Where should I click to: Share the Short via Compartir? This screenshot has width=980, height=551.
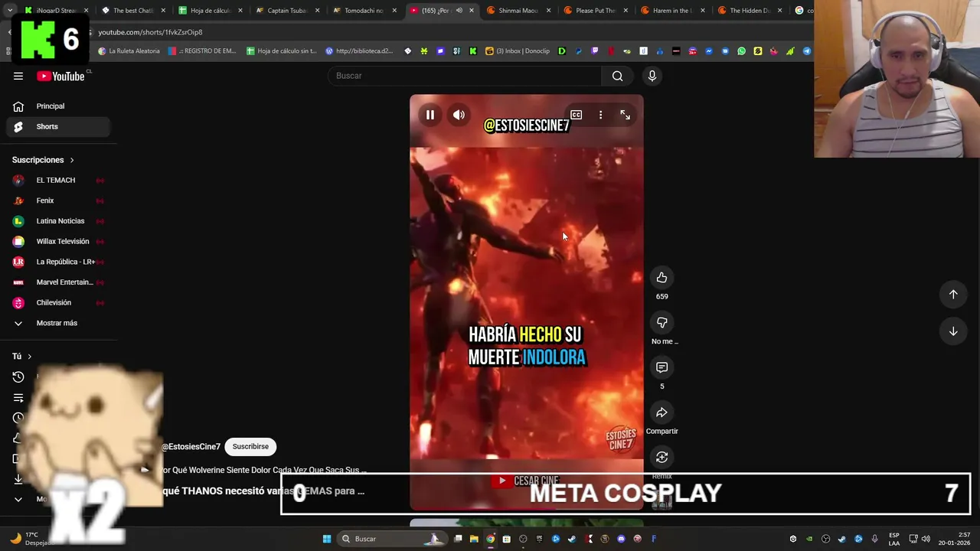661,412
